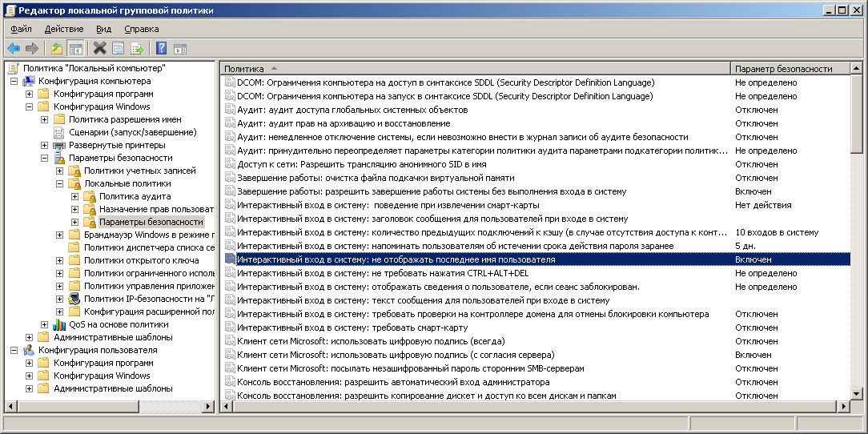Collapse the Локальные политики node
868x434 pixels.
click(59, 184)
